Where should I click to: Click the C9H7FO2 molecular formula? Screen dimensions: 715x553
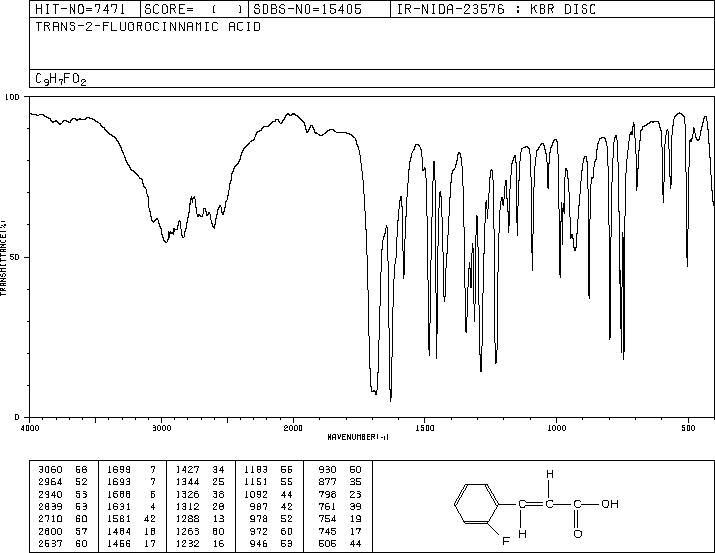[x=61, y=79]
